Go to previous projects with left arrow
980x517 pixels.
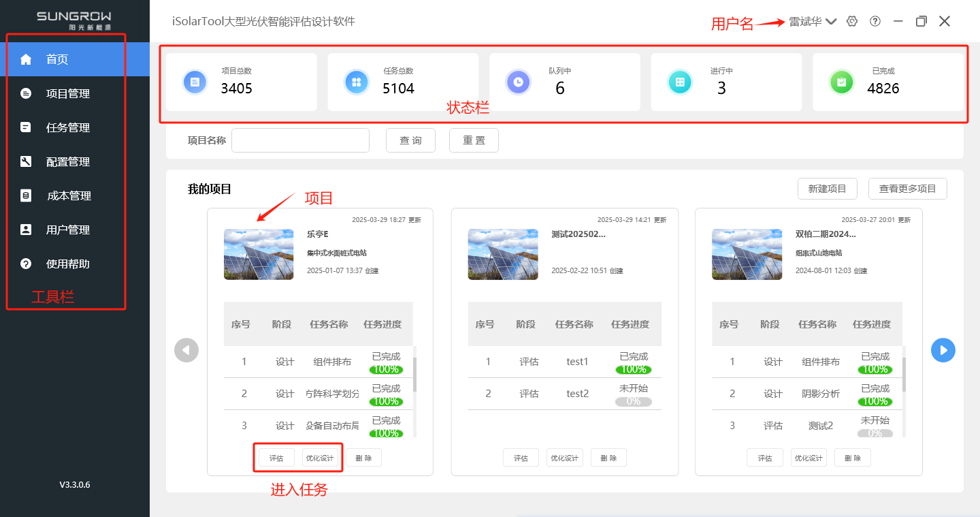186,350
